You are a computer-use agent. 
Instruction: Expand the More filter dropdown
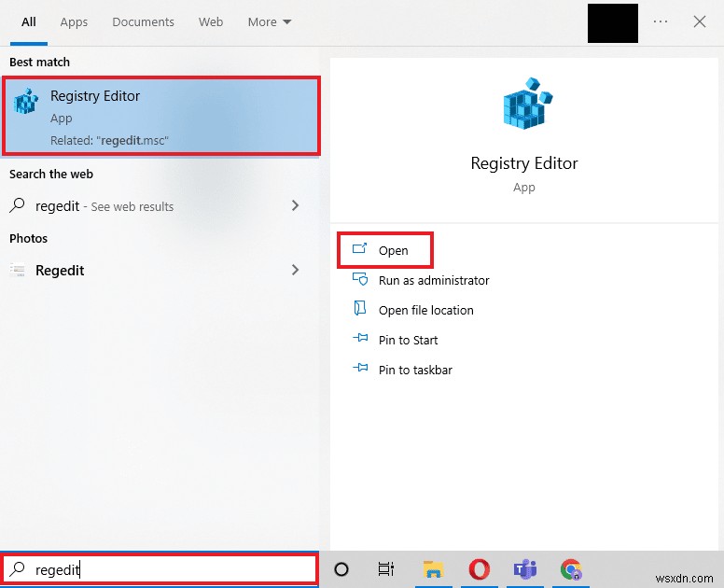coord(270,22)
